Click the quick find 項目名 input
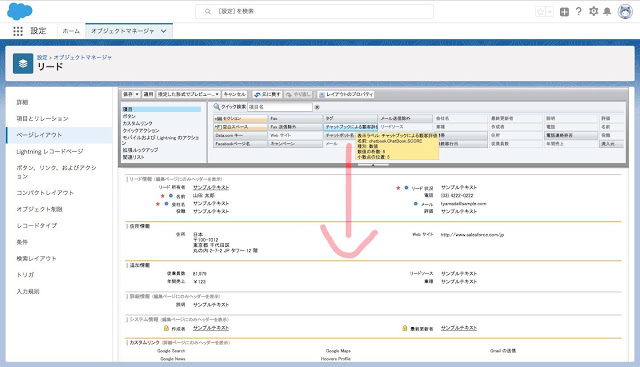 [280, 107]
